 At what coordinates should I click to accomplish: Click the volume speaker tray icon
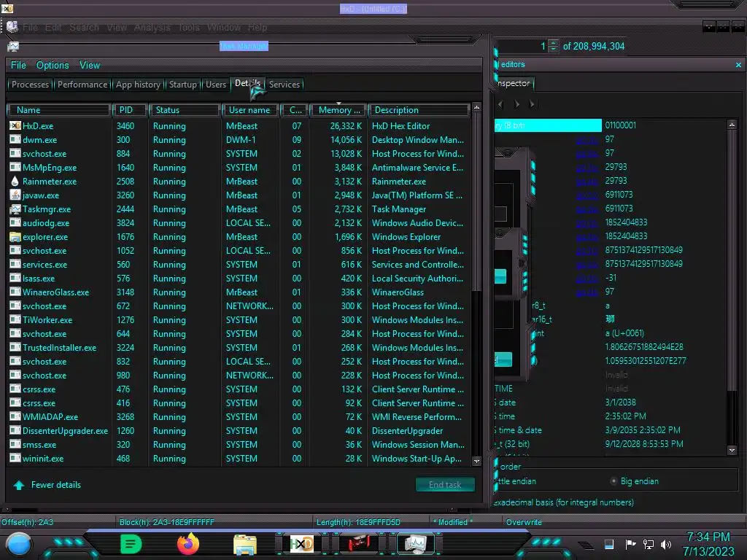tap(666, 544)
